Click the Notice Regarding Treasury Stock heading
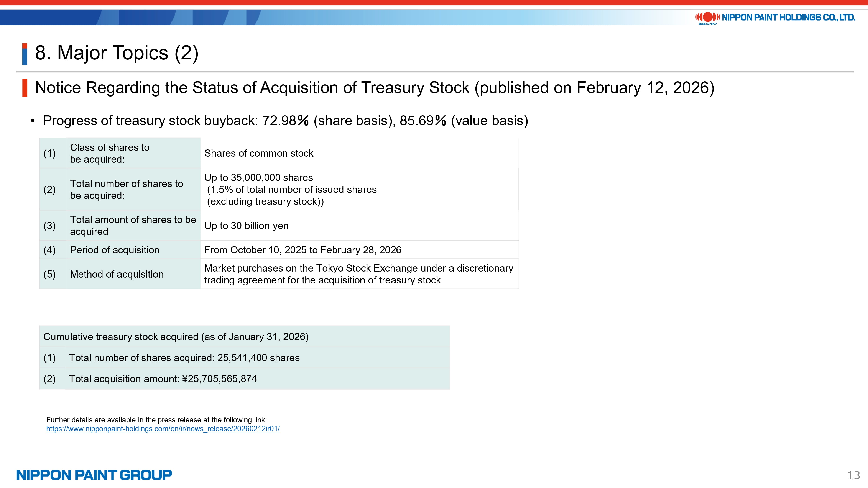This screenshot has height=488, width=868. click(x=374, y=88)
